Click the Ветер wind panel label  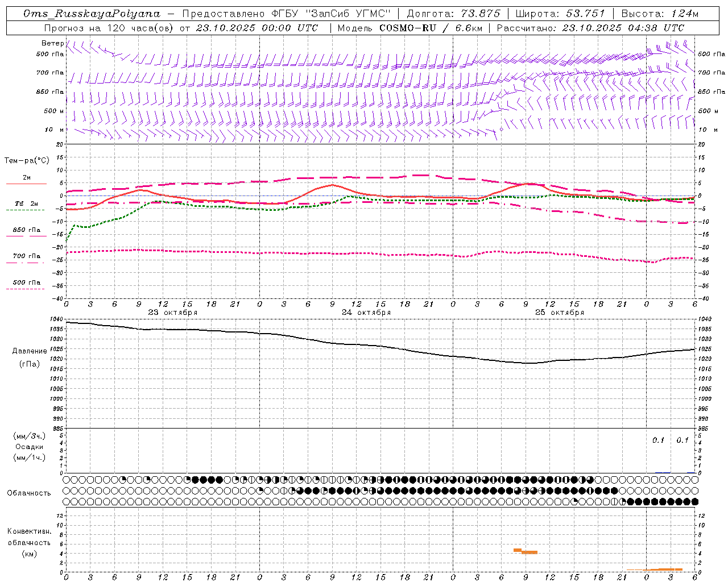[x=53, y=43]
